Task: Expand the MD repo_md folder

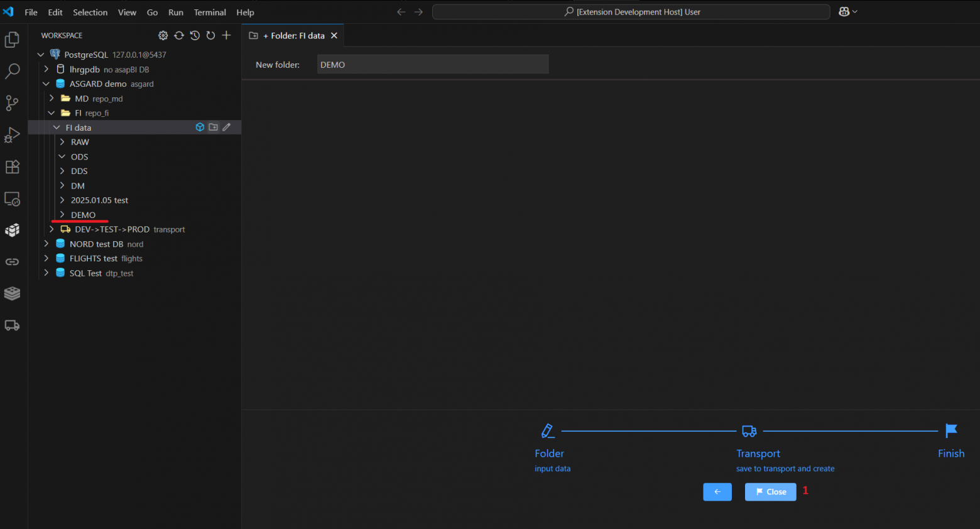Action: (x=52, y=98)
